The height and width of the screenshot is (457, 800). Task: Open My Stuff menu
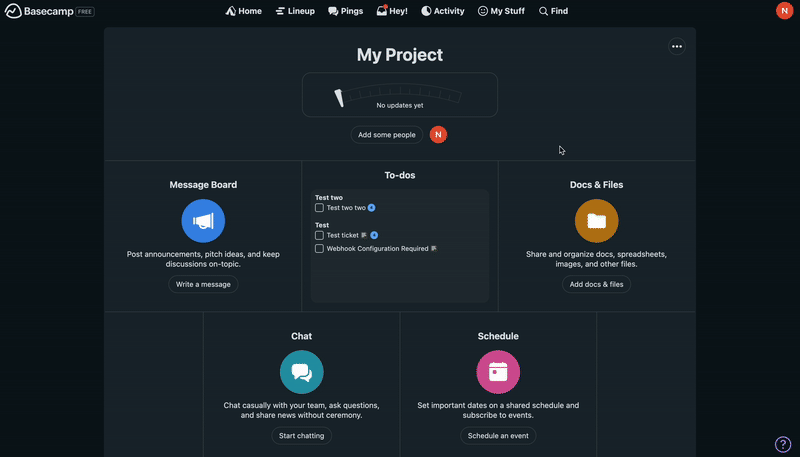(x=501, y=11)
